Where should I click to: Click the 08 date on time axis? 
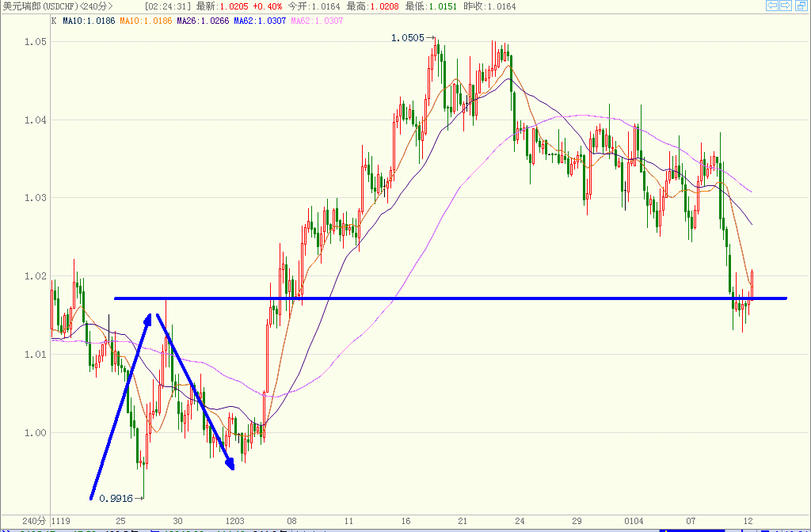(291, 521)
